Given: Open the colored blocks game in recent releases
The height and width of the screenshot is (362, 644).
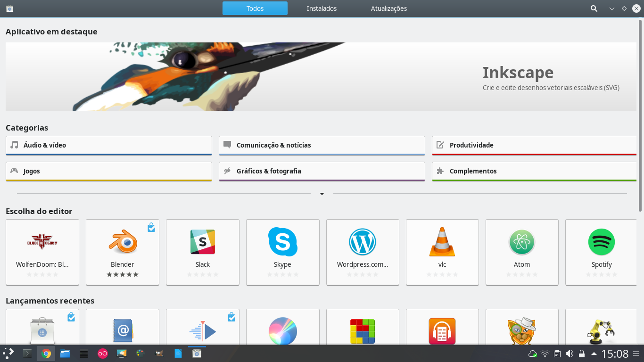Looking at the screenshot, I should pyautogui.click(x=363, y=327).
